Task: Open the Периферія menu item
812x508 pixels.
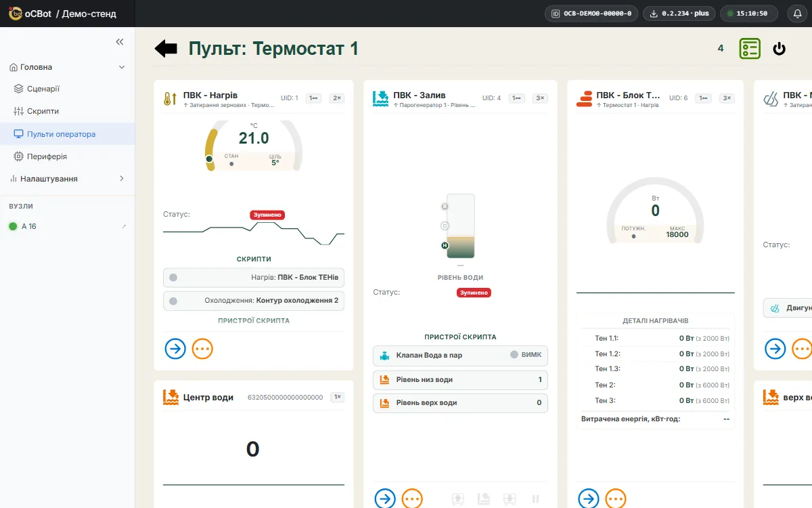Action: [68, 156]
